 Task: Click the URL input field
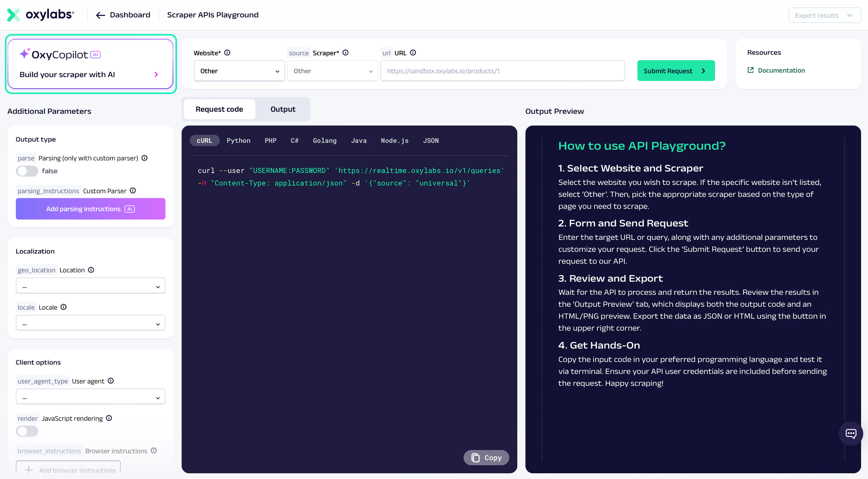[x=502, y=71]
